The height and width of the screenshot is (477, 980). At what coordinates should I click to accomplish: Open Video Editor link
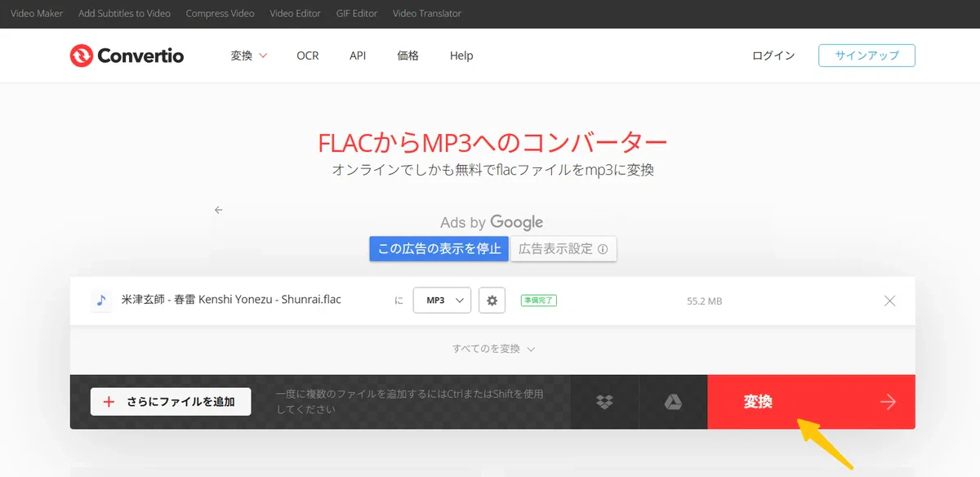point(295,14)
